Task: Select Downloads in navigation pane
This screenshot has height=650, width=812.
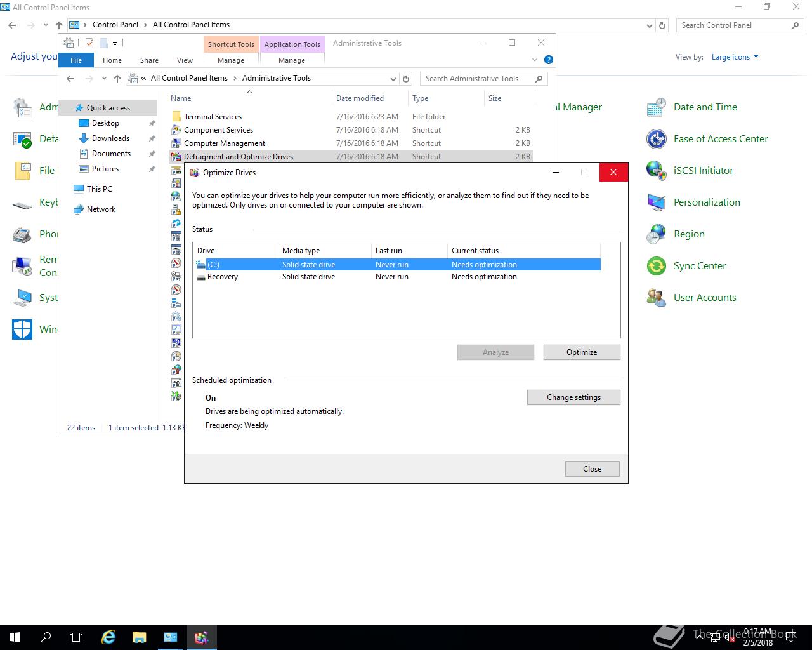Action: pos(110,138)
